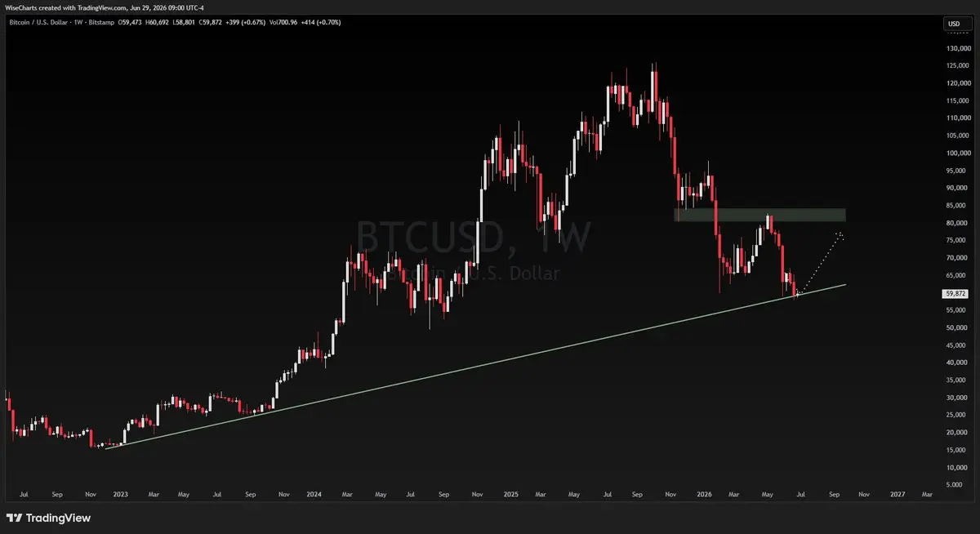The width and height of the screenshot is (980, 534).
Task: Click the 2026 label on the time axis
Action: 702,494
